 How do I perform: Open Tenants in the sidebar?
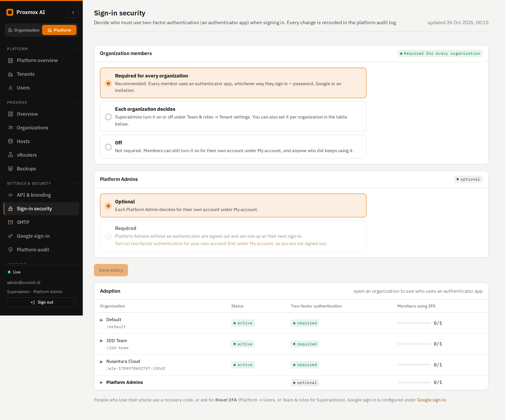[x=41, y=74]
